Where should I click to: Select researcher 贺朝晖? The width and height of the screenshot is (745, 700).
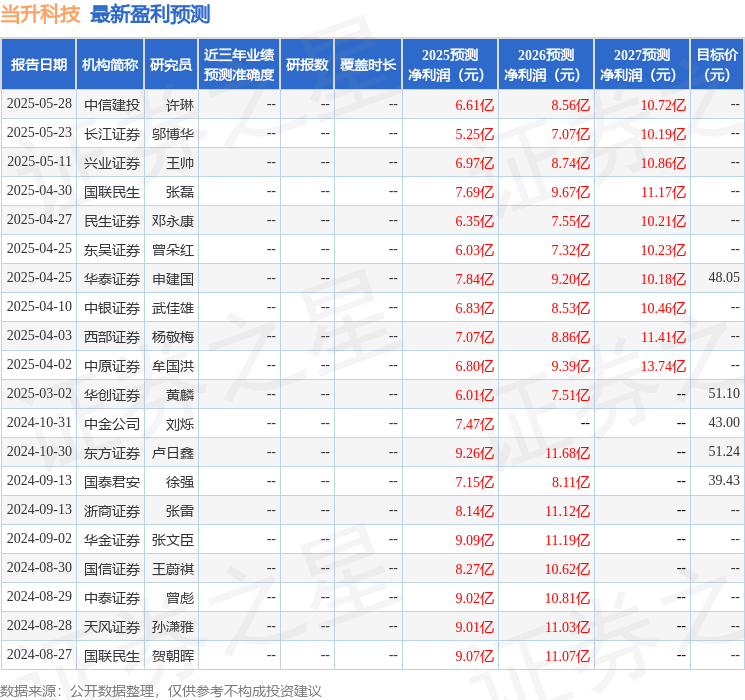pyautogui.click(x=173, y=656)
